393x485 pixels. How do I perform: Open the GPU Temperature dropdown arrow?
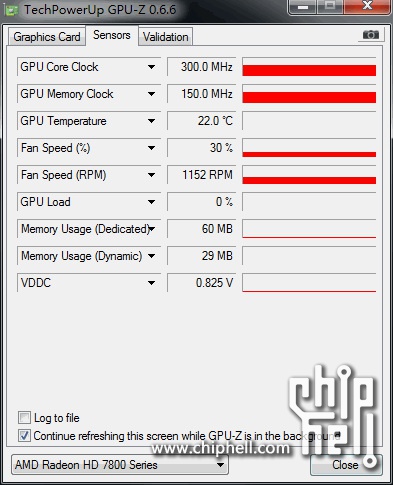pos(151,121)
